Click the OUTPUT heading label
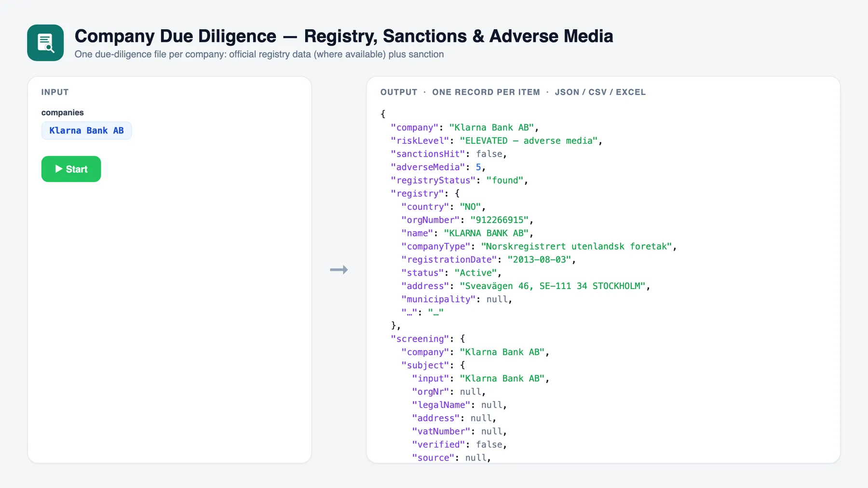The width and height of the screenshot is (868, 488). 399,92
